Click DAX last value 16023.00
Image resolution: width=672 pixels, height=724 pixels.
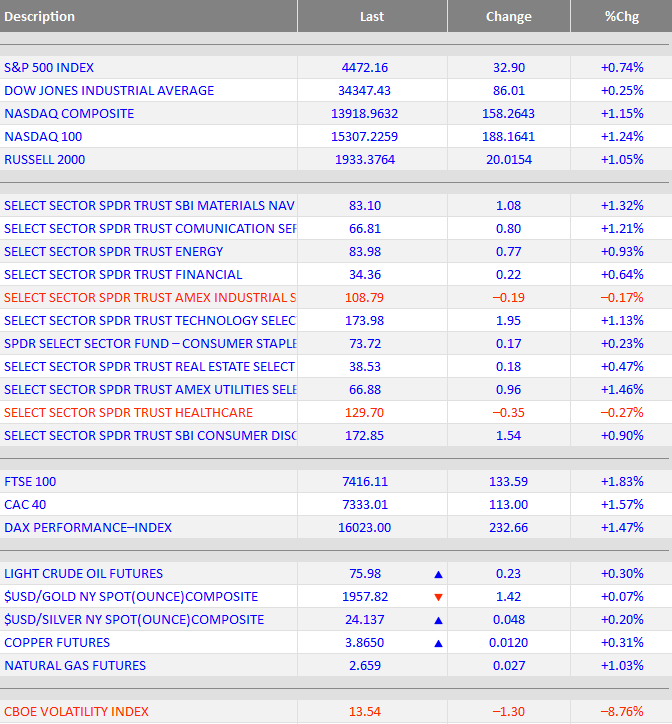point(364,528)
